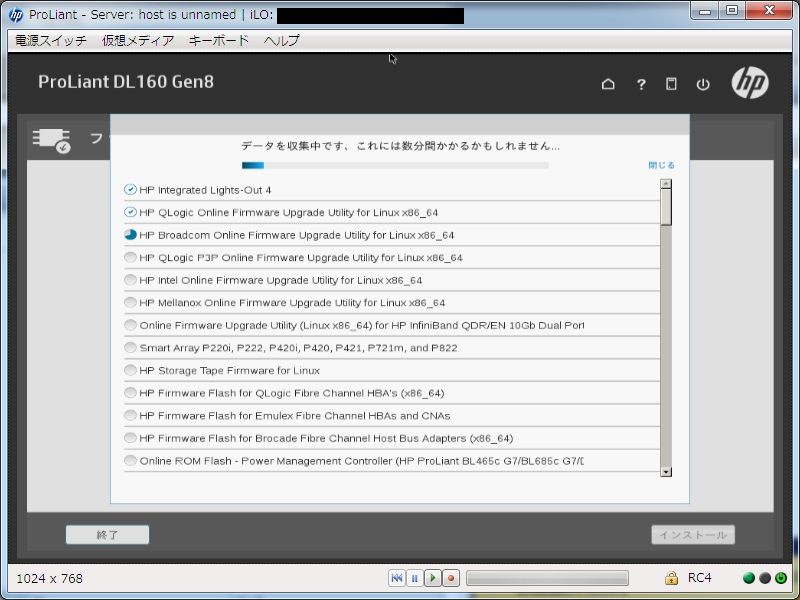The width and height of the screenshot is (800, 600).
Task: Select radio for QLogic Fibre Channel HBA's
Action: coord(130,393)
